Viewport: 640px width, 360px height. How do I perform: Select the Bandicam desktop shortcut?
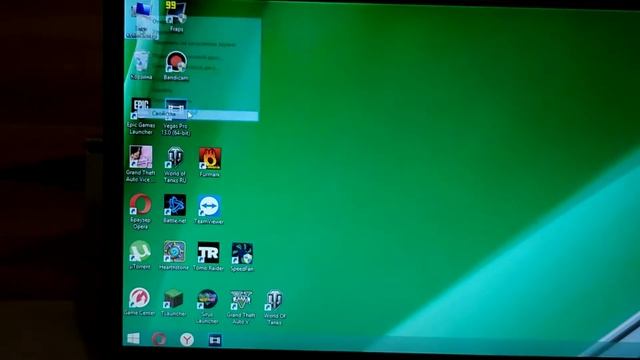point(176,66)
